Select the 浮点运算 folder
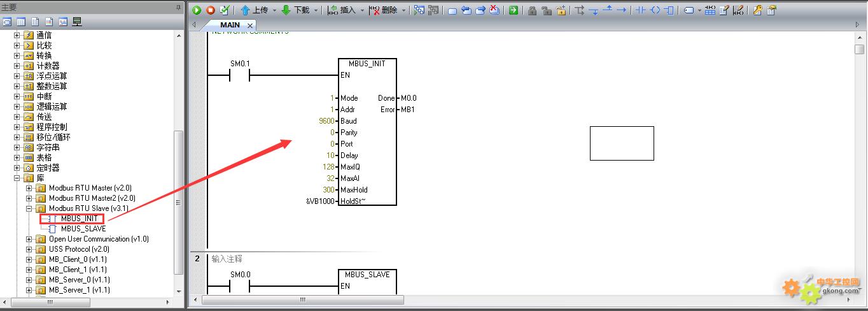Image resolution: width=868 pixels, height=311 pixels. 52,76
